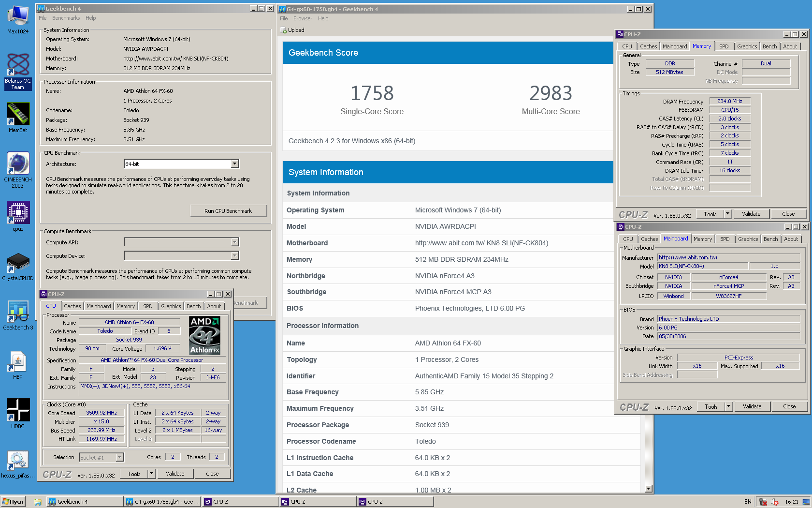Open the taskbar explorer quick-launch icon
Image resolution: width=812 pixels, height=508 pixels.
(37, 502)
